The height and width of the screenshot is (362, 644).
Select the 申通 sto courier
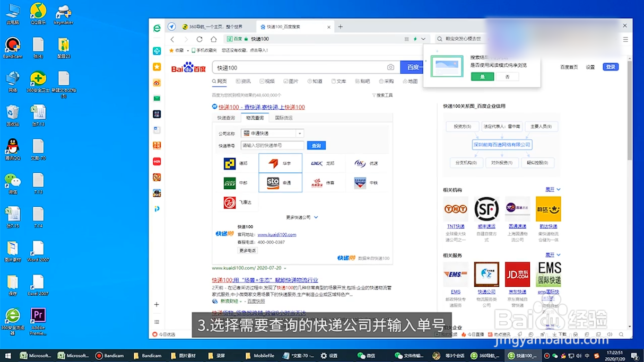[x=280, y=182]
